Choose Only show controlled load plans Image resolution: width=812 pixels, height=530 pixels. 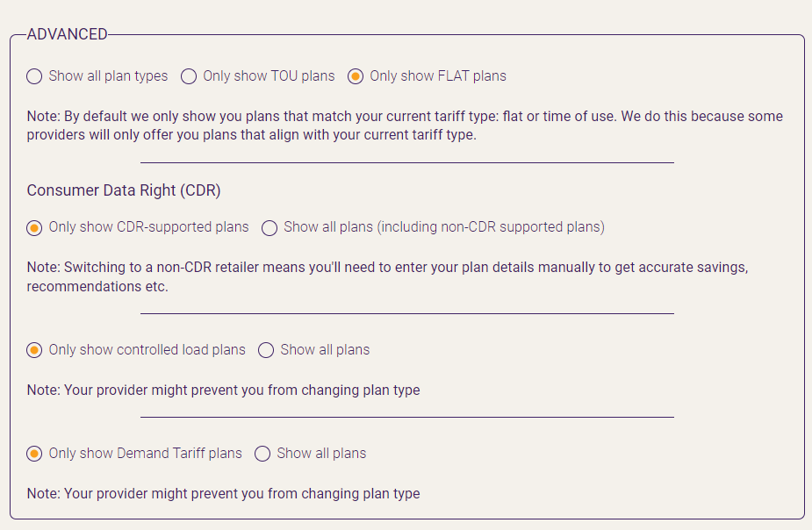[34, 350]
